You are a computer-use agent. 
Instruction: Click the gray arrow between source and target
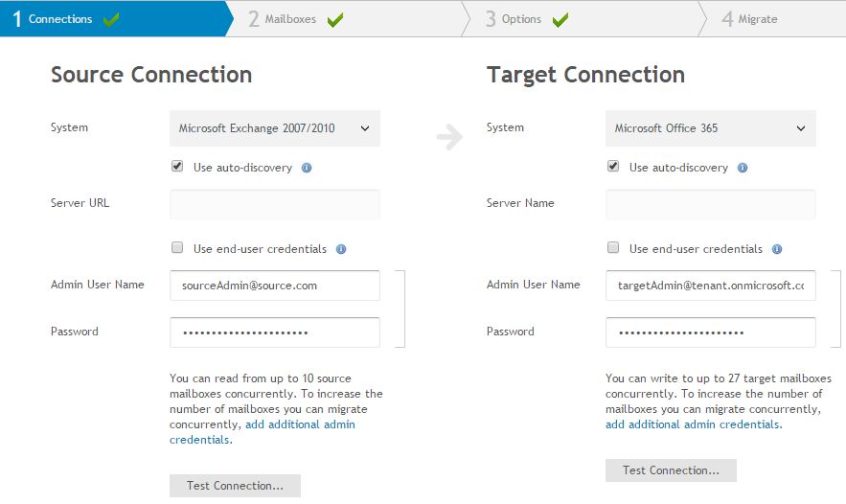[450, 136]
